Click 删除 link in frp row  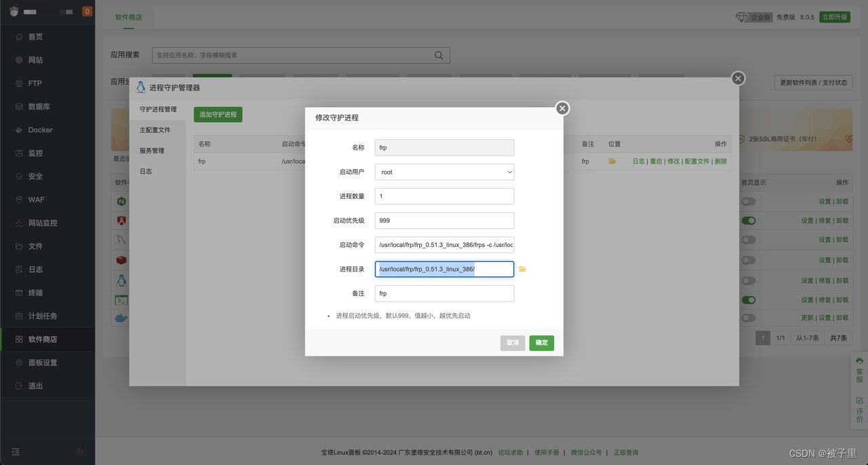pos(720,162)
